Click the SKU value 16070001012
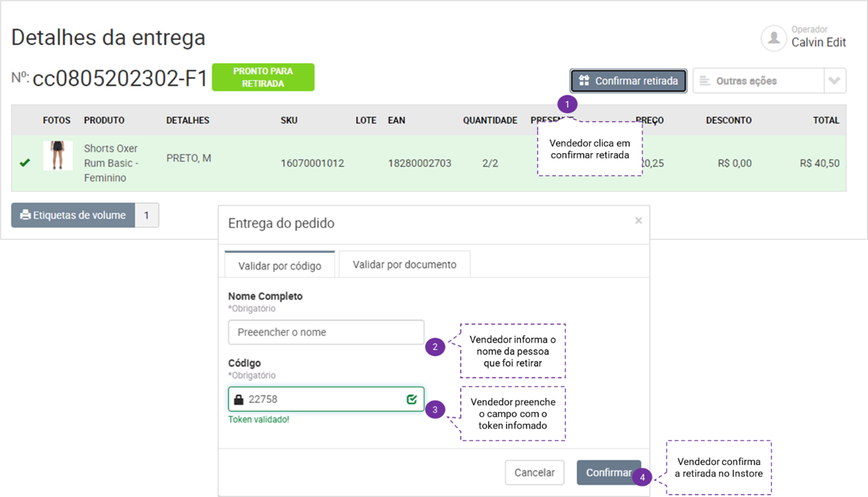This screenshot has width=868, height=497. click(x=312, y=164)
